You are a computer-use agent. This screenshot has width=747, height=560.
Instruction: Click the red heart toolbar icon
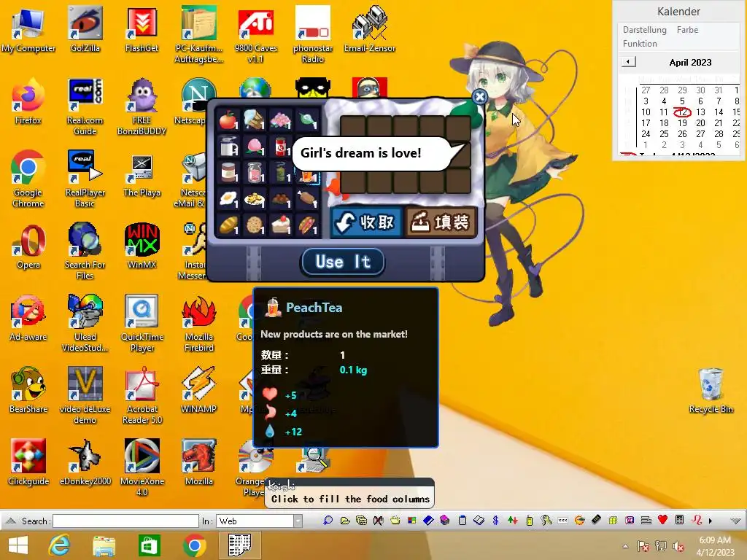(662, 520)
